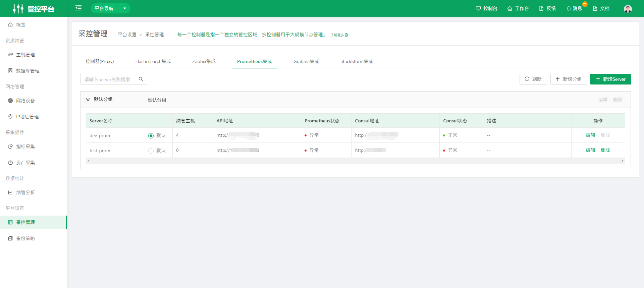Click the user avatar icon
The width and height of the screenshot is (644, 288).
(628, 9)
